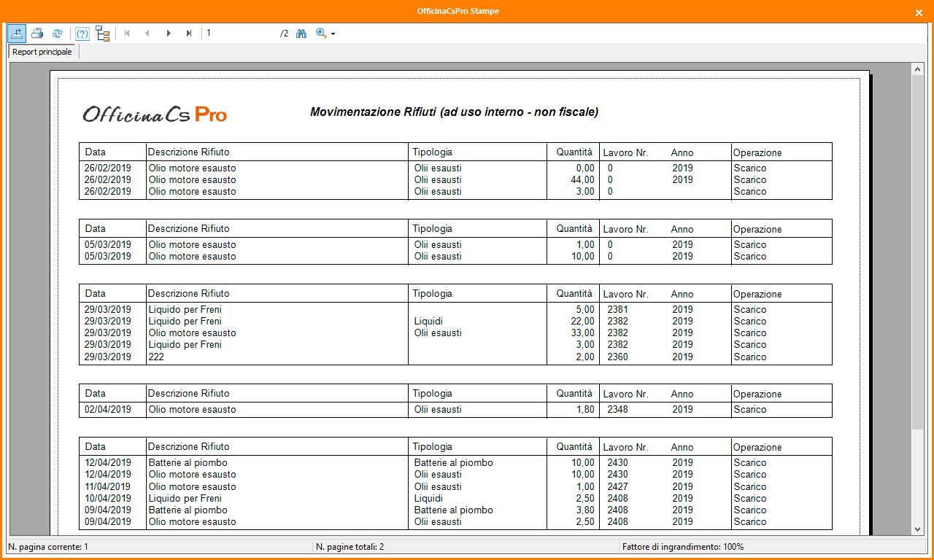This screenshot has height=560, width=934.
Task: Click date 10/04/2019
Action: 108,499
